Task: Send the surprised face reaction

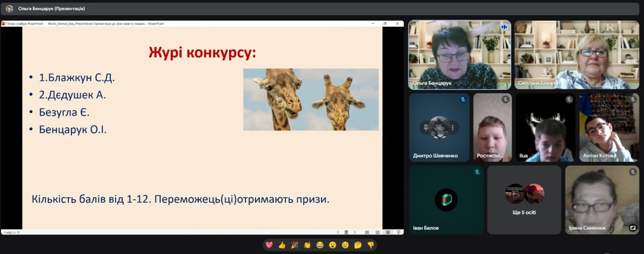Action: [x=332, y=245]
